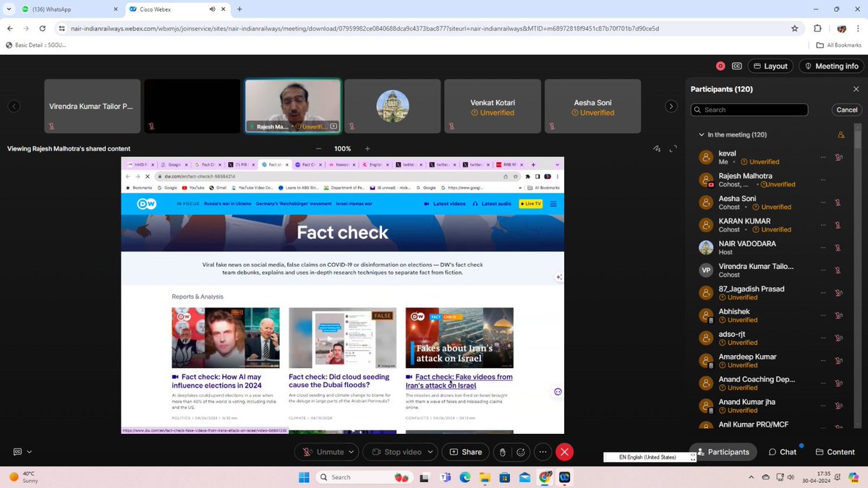Open the Layout options
This screenshot has width=868, height=488.
(x=770, y=66)
